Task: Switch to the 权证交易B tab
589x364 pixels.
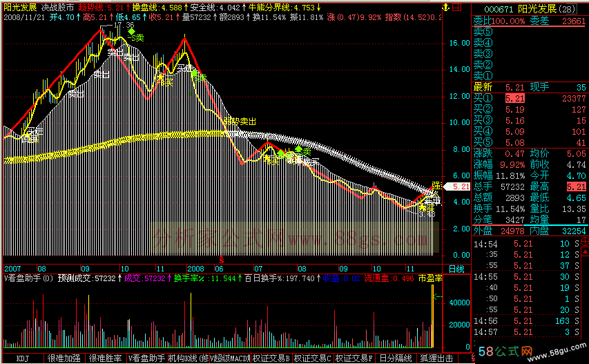Action: [x=271, y=358]
